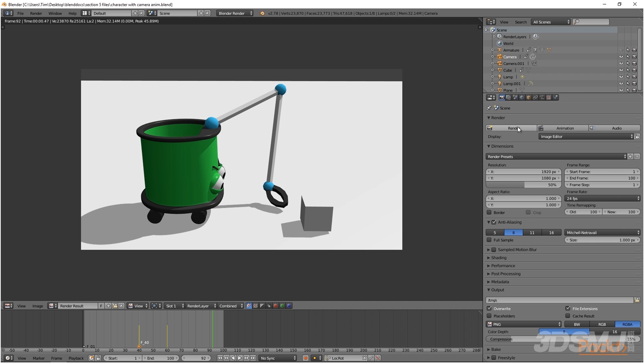Disable the Anti-Aliasing checkbox
The image size is (644, 363).
[x=494, y=222]
